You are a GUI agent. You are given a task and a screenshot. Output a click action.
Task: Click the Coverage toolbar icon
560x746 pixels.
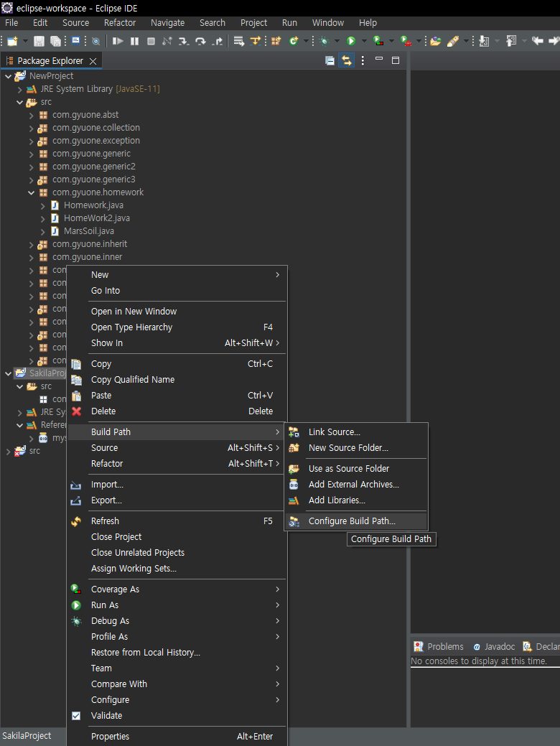click(x=378, y=42)
